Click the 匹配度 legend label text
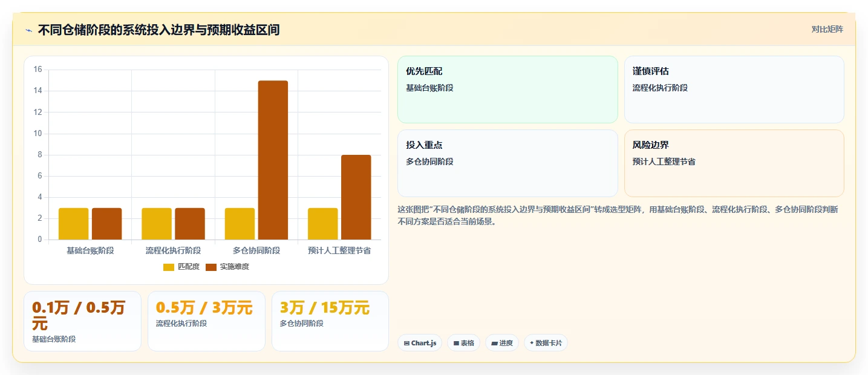Image resolution: width=868 pixels, height=375 pixels. pyautogui.click(x=188, y=267)
